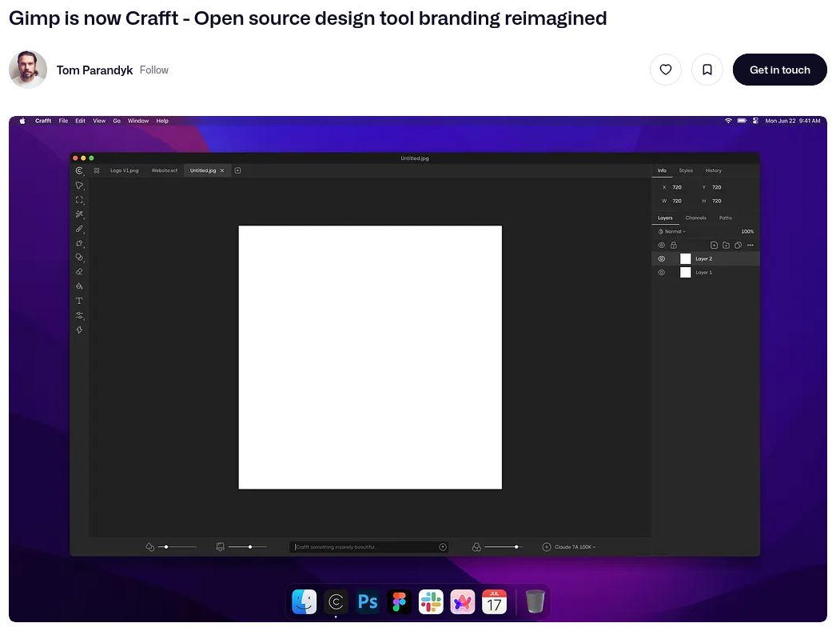This screenshot has width=840, height=635.
Task: Switch to the Channels tab
Action: click(x=696, y=218)
